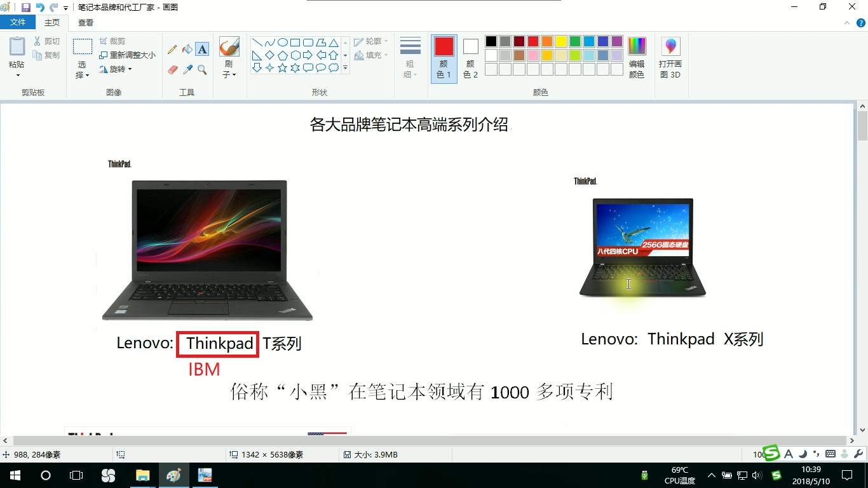Choose the pentagon shape
Screen dimensions: 868x488
(283, 55)
